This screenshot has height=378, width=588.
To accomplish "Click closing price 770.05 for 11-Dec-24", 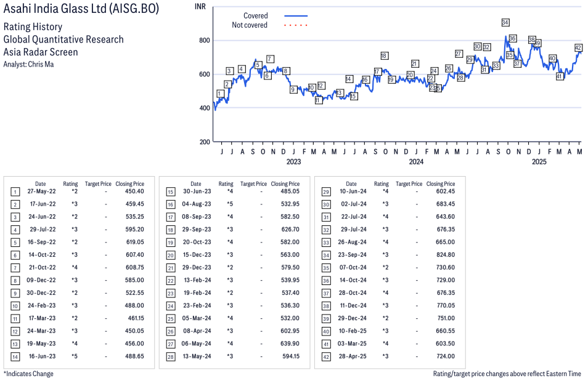I will click(446, 306).
